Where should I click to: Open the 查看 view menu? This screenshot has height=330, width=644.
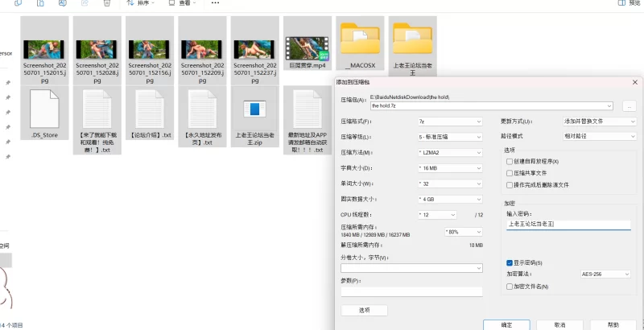point(183,3)
